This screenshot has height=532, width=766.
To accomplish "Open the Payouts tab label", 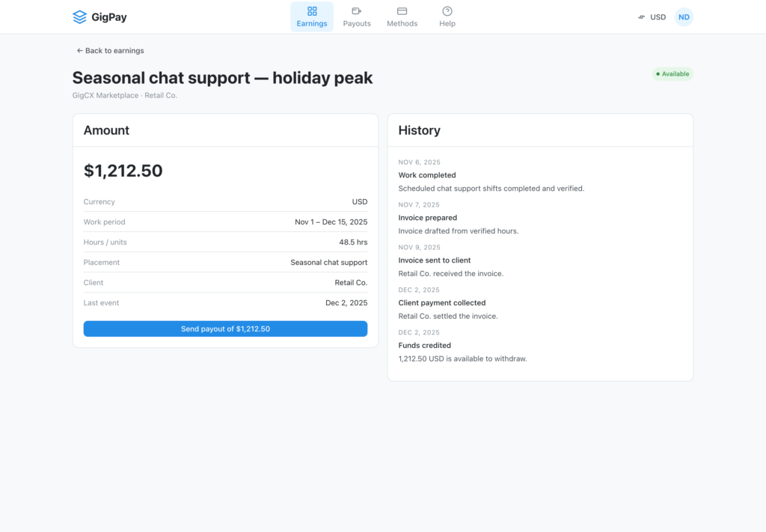I will (357, 23).
